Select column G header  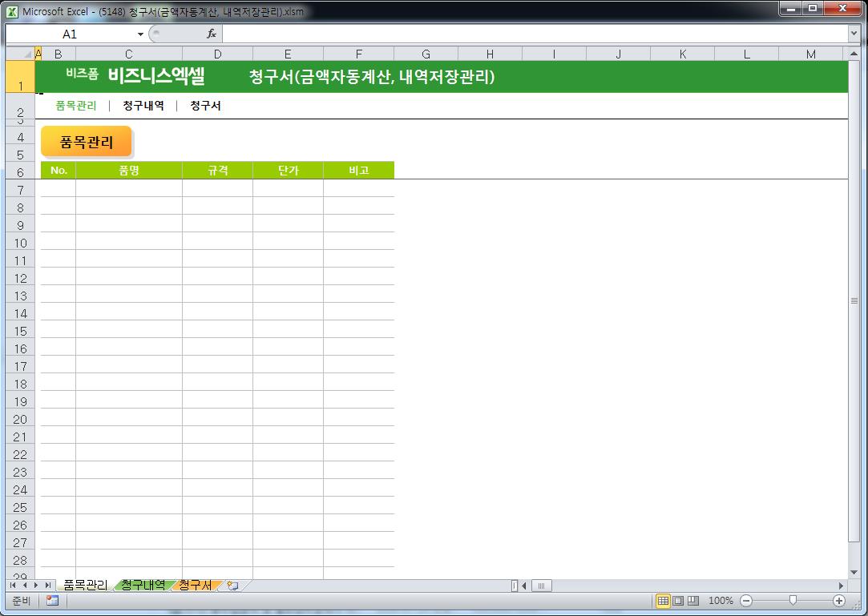click(426, 54)
